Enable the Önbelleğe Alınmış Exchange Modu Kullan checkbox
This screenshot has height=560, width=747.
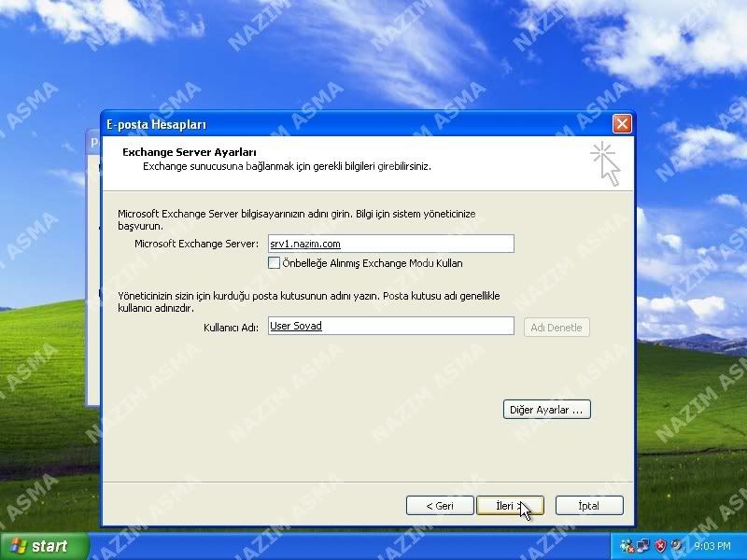pyautogui.click(x=274, y=263)
